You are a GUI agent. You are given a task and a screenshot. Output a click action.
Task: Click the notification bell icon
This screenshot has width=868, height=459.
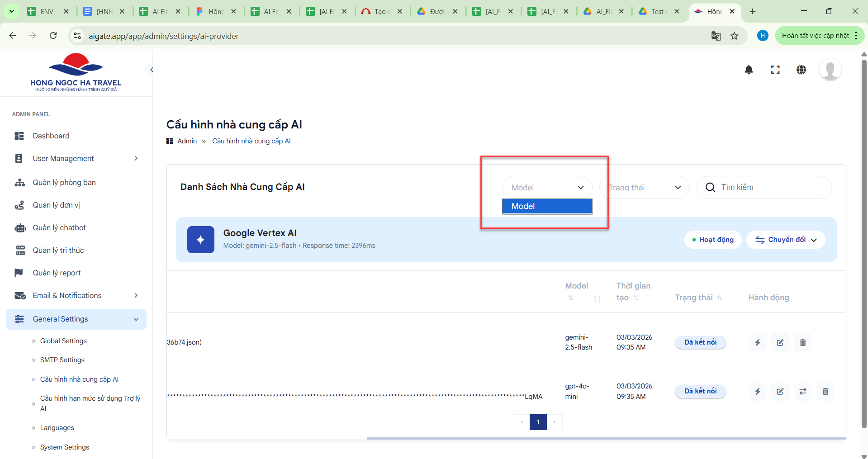(x=749, y=70)
